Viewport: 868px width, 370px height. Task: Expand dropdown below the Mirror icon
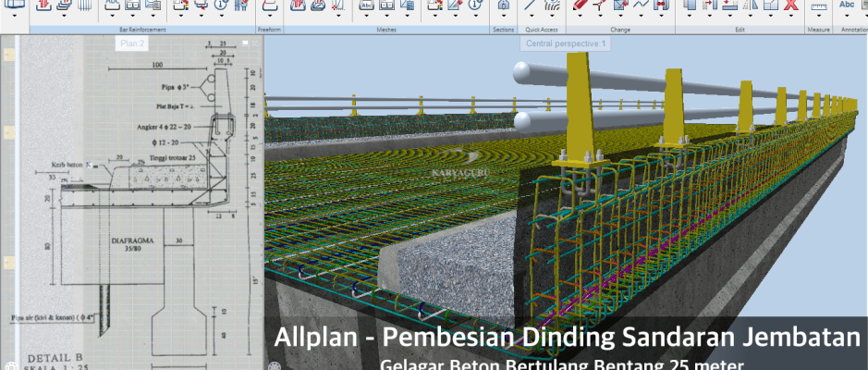tap(750, 16)
